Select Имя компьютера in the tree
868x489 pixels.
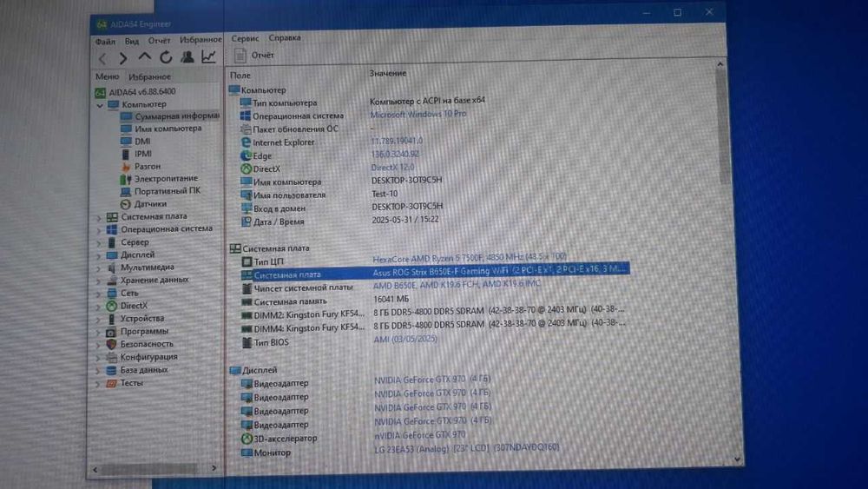[161, 129]
